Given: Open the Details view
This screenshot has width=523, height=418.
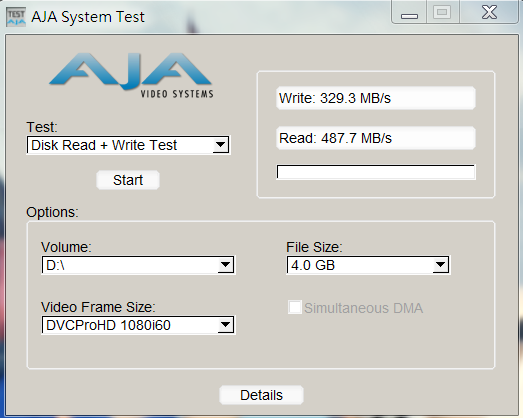Looking at the screenshot, I should point(261,395).
